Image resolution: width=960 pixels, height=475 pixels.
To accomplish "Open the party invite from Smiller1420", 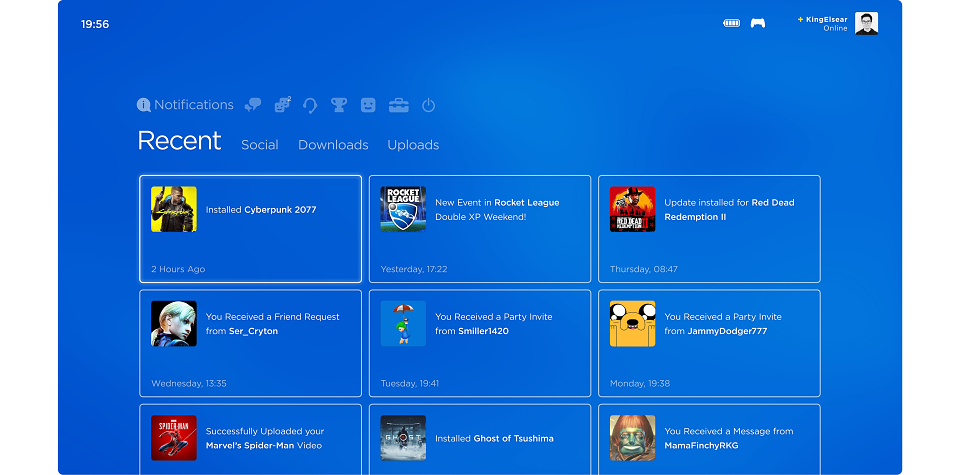I will pos(480,343).
